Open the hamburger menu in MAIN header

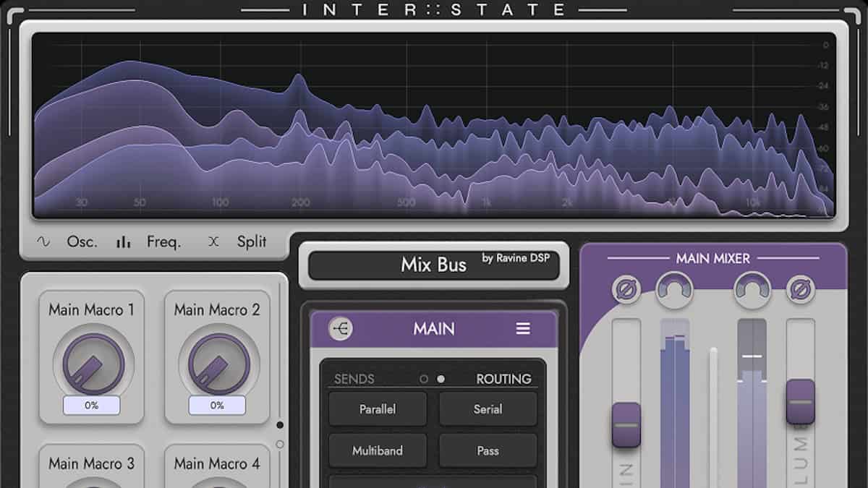[x=523, y=329]
